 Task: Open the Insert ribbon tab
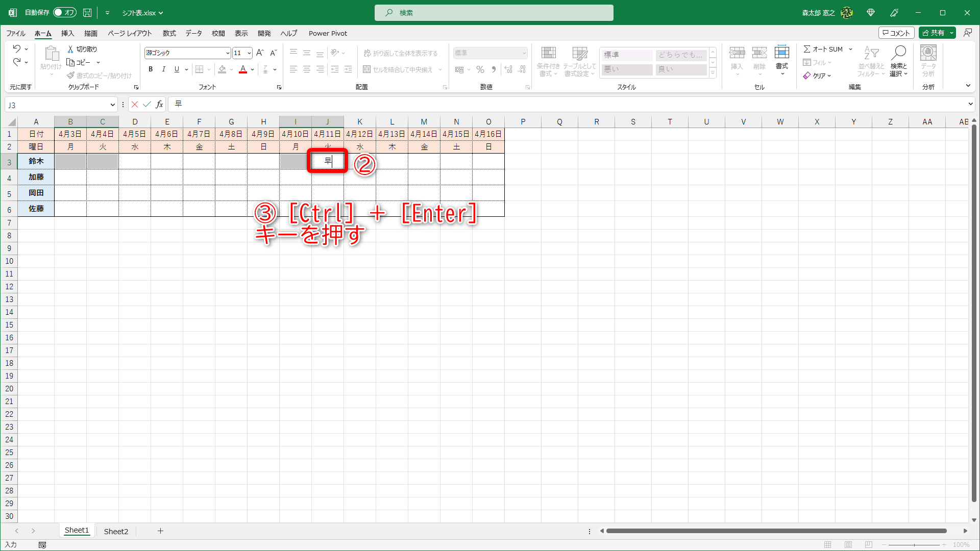(x=67, y=33)
